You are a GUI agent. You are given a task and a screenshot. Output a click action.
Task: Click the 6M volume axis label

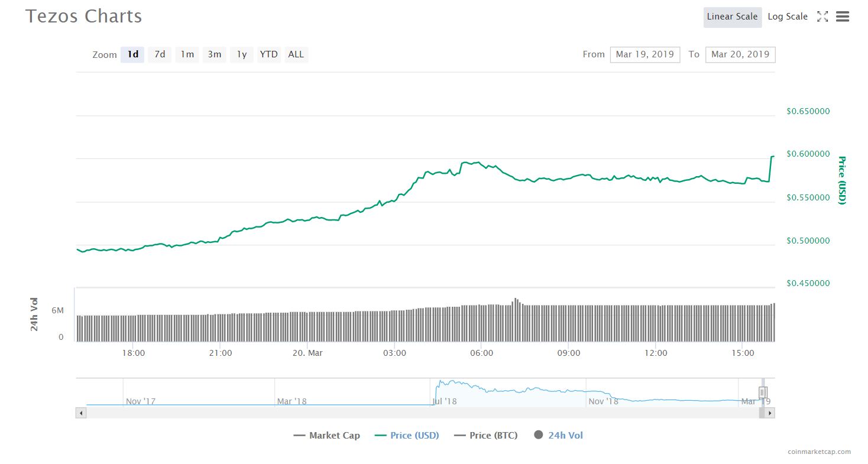pyautogui.click(x=57, y=311)
